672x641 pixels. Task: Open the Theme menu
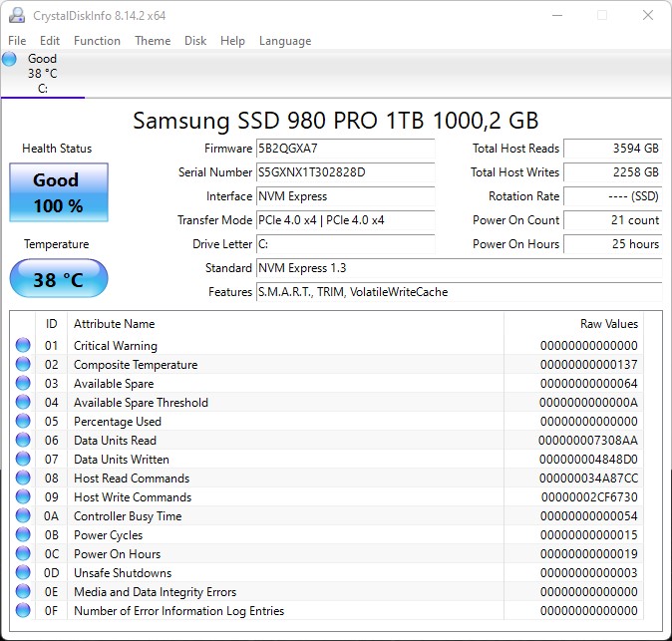[x=153, y=41]
